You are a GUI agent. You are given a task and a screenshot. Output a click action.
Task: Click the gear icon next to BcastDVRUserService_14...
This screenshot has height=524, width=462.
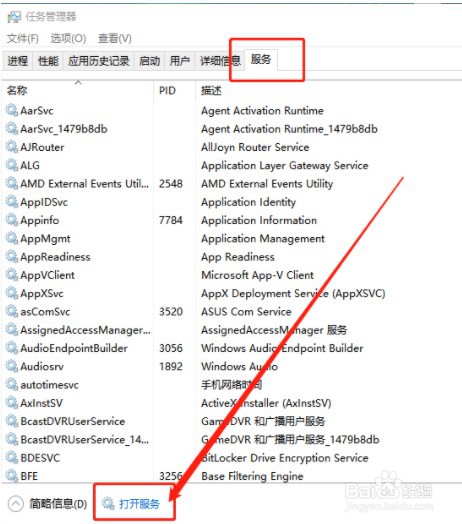[12, 439]
